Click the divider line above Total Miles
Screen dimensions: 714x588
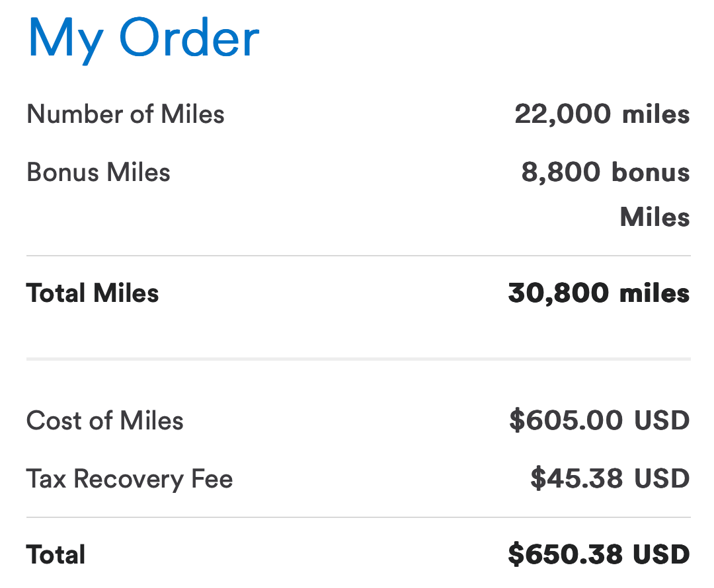click(358, 256)
